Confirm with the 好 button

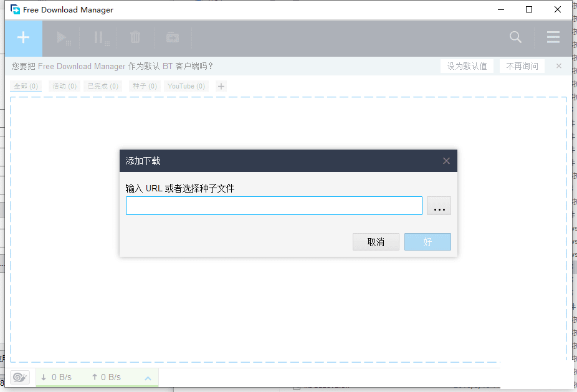[427, 242]
